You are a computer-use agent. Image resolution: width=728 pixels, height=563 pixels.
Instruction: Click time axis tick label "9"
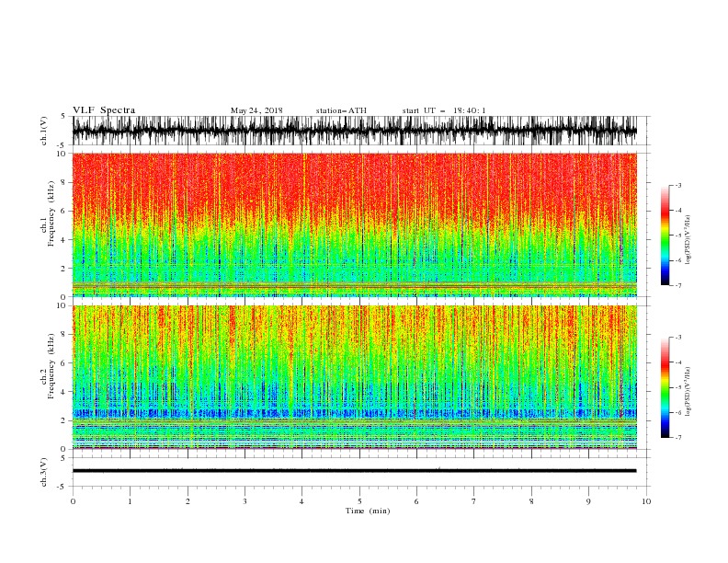588,501
